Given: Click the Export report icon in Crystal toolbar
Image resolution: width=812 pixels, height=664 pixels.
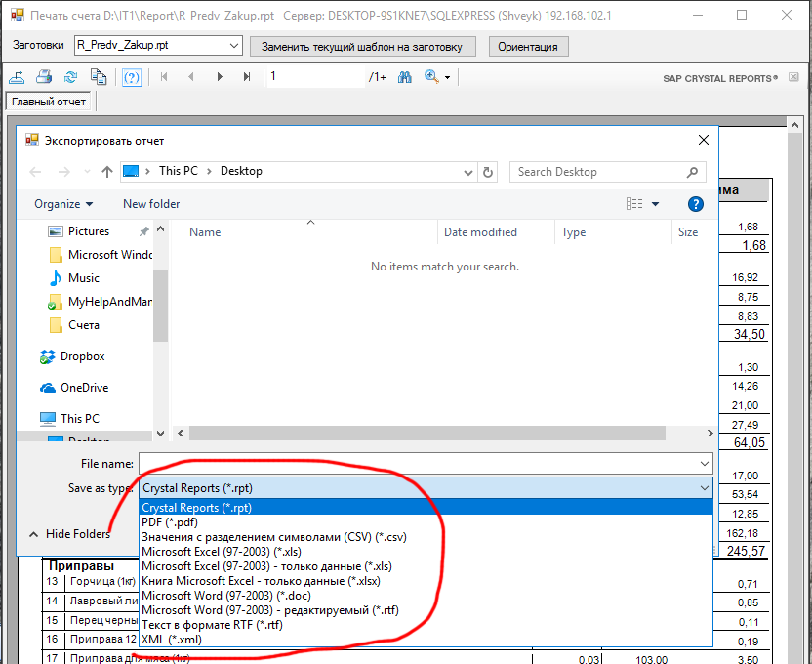Looking at the screenshot, I should point(17,77).
